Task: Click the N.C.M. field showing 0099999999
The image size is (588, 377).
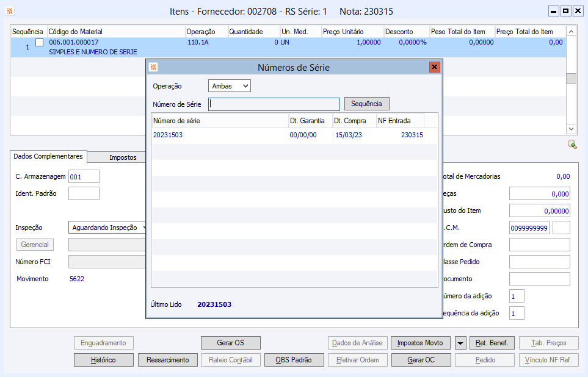Action: [529, 228]
